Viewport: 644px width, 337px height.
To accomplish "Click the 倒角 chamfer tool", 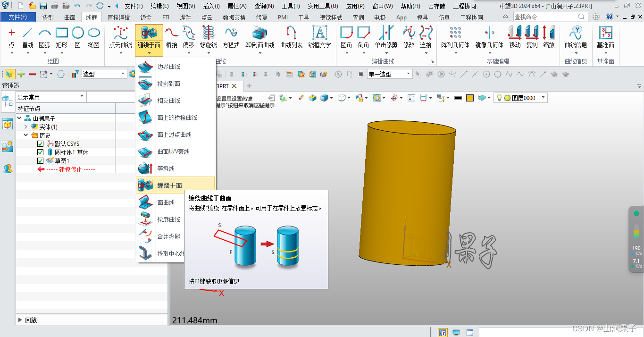I will [363, 37].
